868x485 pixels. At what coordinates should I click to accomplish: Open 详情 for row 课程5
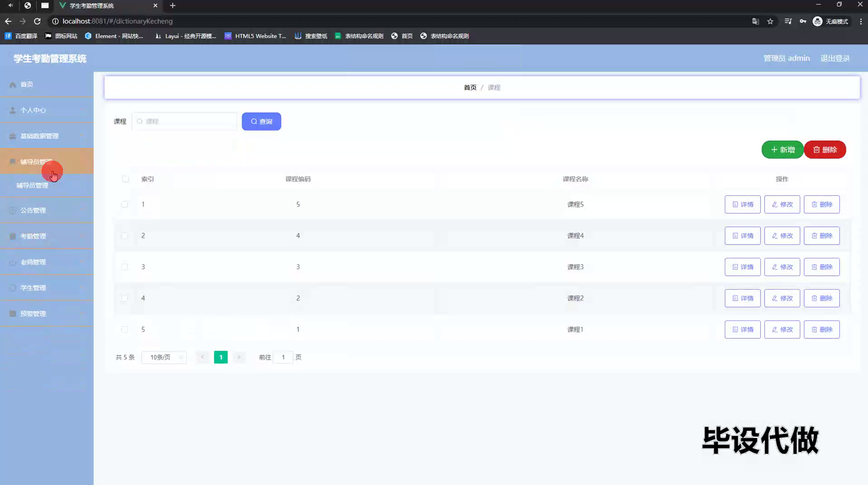pos(742,204)
